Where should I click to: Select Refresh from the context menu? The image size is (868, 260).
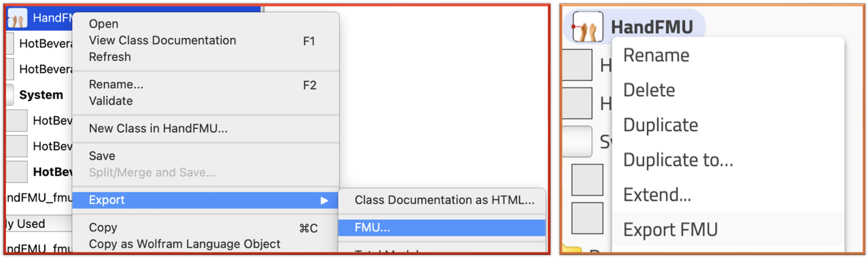[x=110, y=56]
